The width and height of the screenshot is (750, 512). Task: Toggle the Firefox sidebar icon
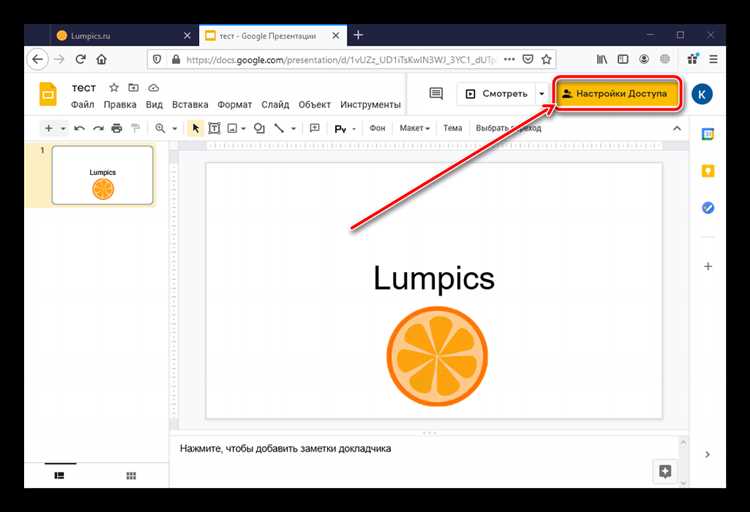[623, 59]
